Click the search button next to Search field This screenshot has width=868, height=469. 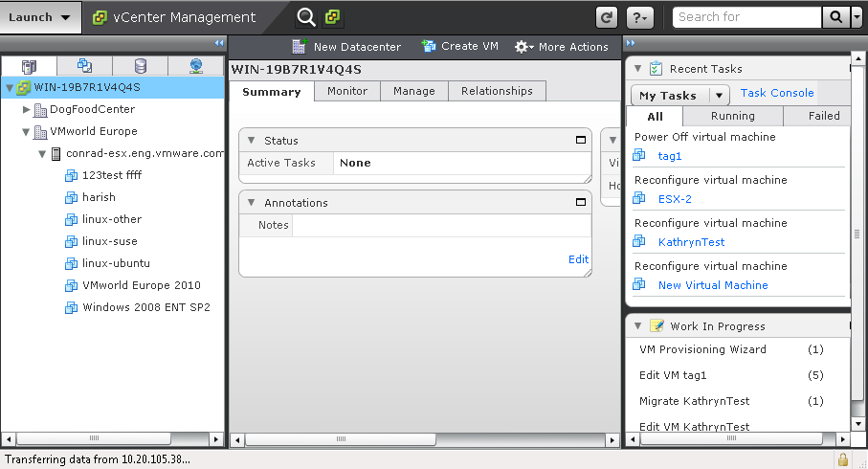click(x=835, y=17)
